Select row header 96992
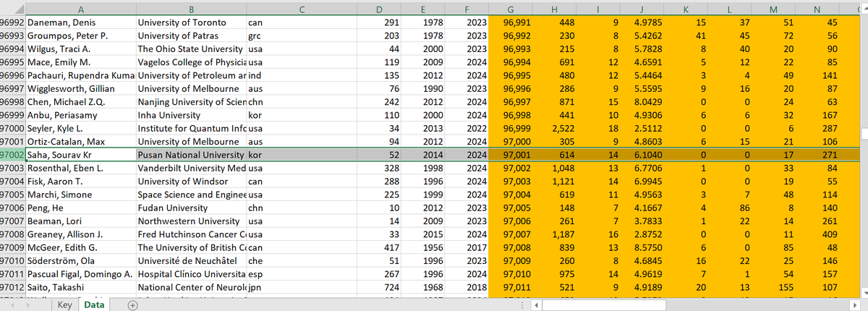Image resolution: width=868 pixels, height=311 pixels. (12, 23)
